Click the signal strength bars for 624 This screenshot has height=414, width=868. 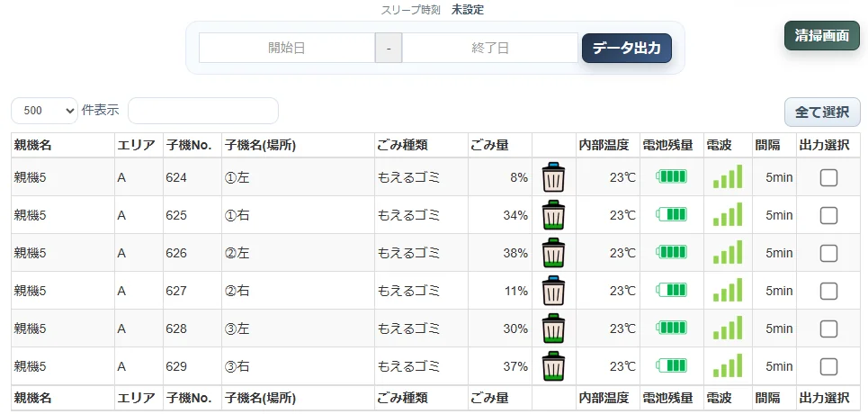click(728, 176)
